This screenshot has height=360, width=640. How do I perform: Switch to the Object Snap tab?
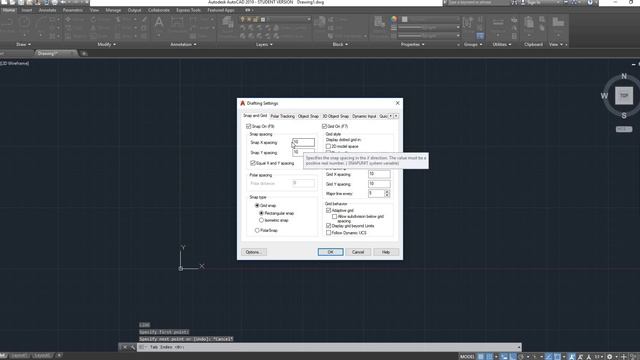coord(308,116)
